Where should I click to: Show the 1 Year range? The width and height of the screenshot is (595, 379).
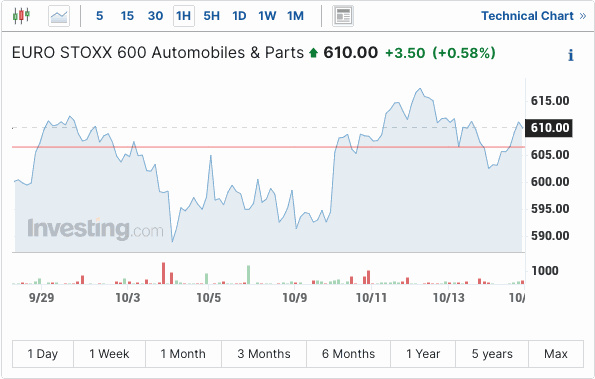pos(423,354)
